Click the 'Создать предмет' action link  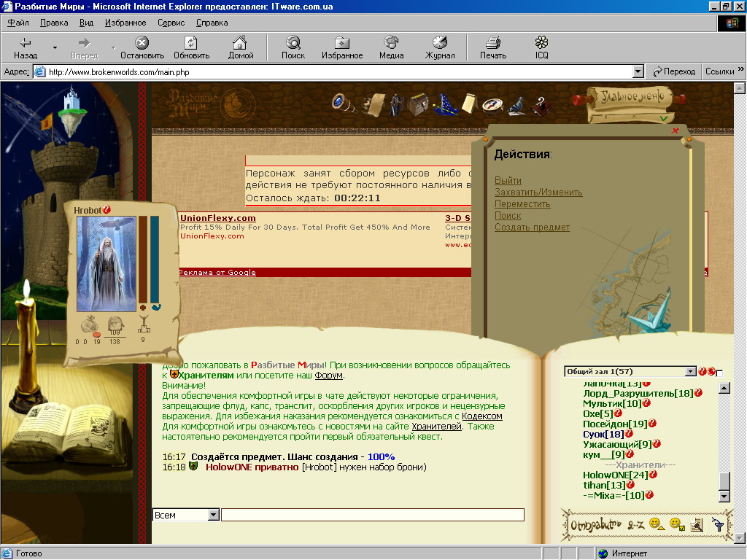[532, 227]
